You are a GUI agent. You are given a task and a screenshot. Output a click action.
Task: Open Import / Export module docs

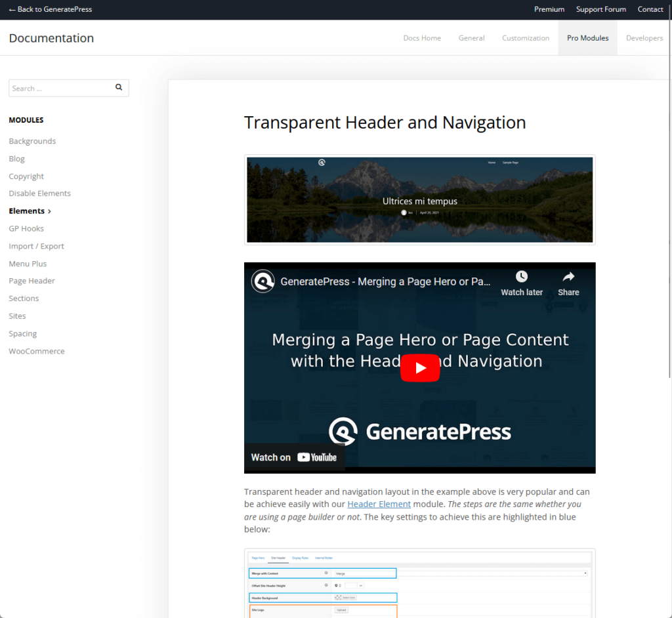coord(36,246)
